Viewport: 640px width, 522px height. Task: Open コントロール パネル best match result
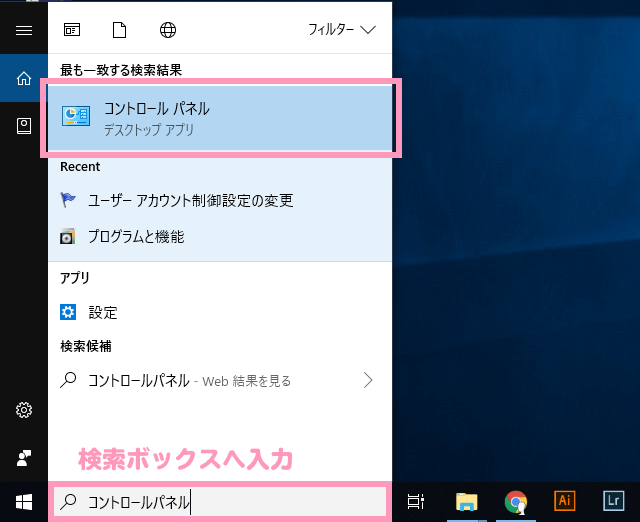point(220,118)
